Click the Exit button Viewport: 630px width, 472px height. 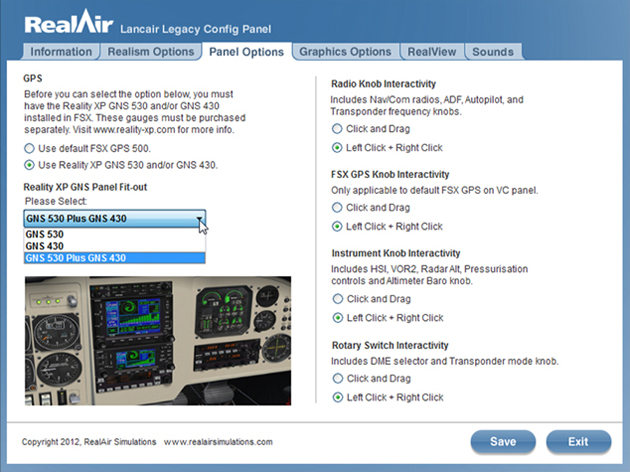(579, 442)
